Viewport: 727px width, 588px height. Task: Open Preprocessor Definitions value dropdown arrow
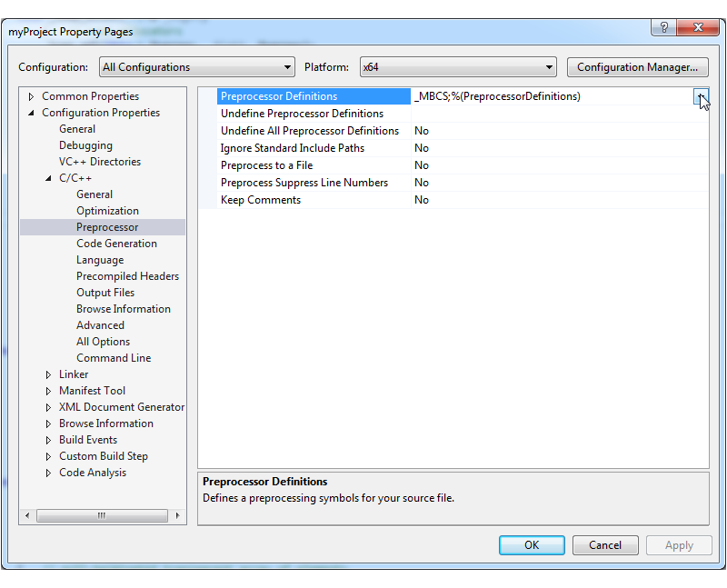point(701,96)
